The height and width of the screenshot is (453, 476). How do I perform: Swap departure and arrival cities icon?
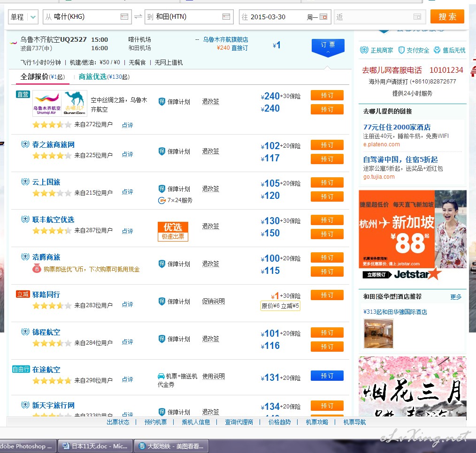(138, 17)
